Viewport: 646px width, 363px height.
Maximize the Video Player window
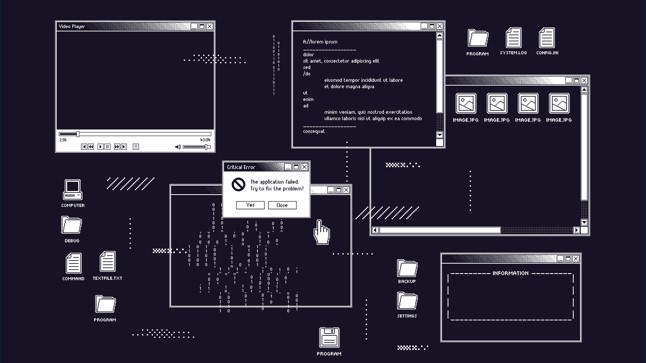202,26
